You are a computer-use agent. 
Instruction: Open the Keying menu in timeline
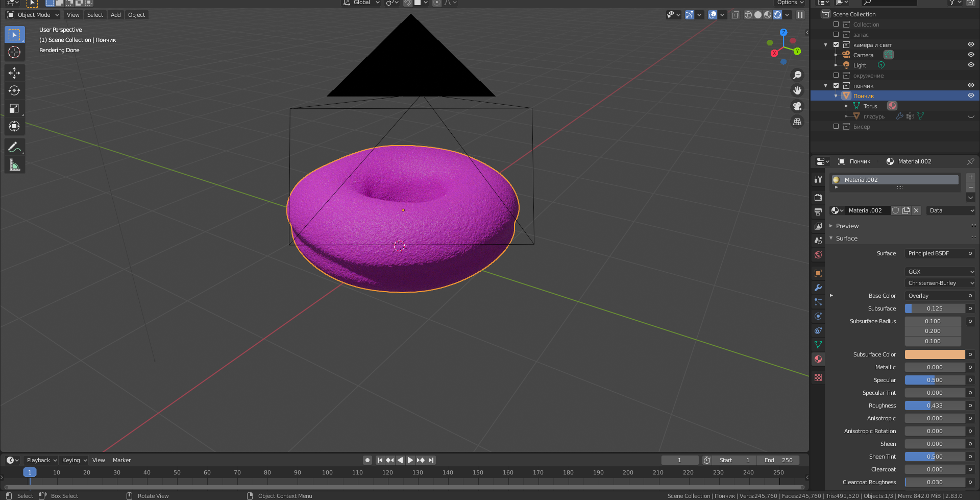[75, 460]
